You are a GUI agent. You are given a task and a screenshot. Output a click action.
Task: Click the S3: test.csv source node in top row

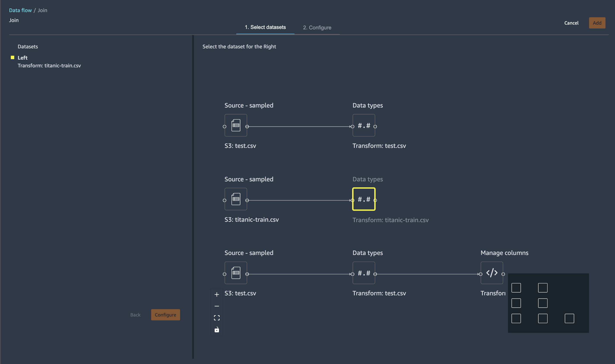(x=236, y=125)
